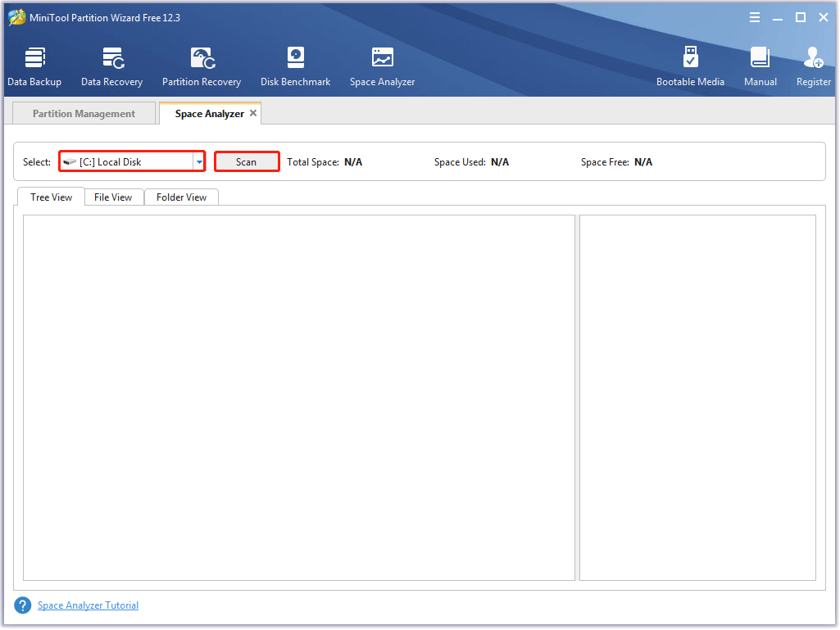Expand the drive selection dropdown arrow

click(x=199, y=161)
